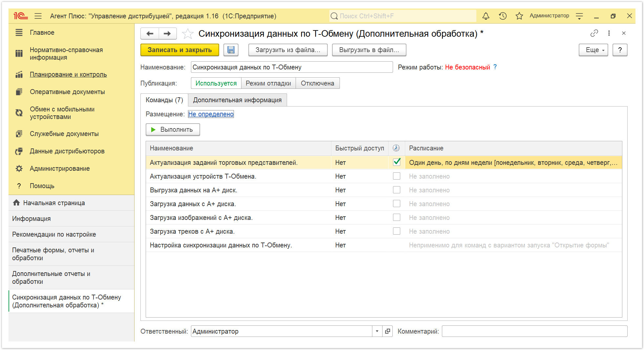Click the help question mark button
This screenshot has height=350, width=644.
pyautogui.click(x=620, y=50)
